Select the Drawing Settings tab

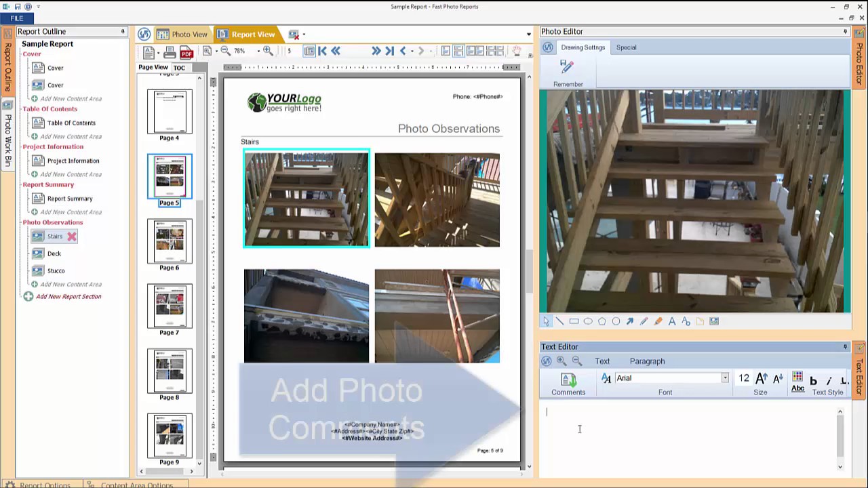pyautogui.click(x=583, y=47)
